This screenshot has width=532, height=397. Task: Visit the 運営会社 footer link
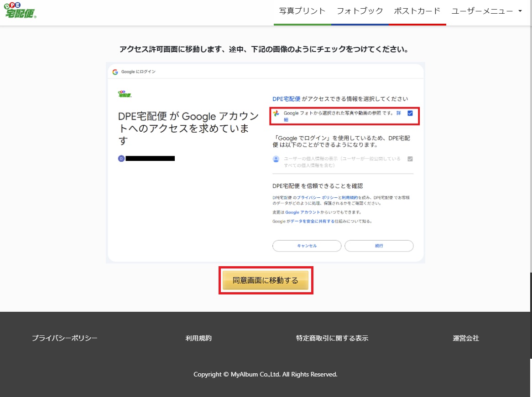coord(466,338)
